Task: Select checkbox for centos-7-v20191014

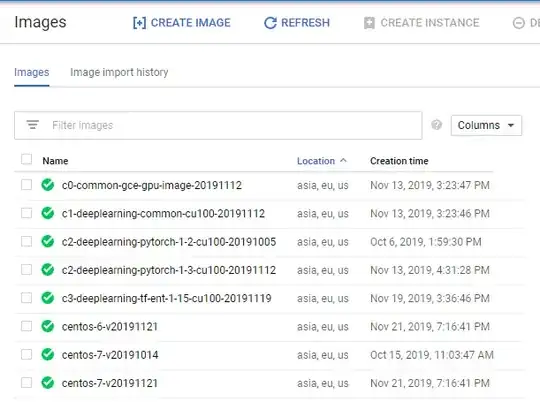Action: click(27, 354)
